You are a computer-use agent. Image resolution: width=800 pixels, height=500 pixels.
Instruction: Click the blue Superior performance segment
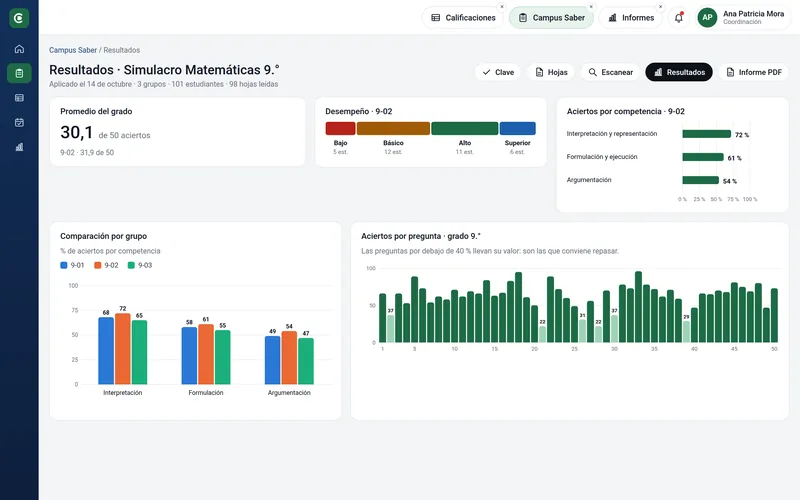click(x=517, y=129)
